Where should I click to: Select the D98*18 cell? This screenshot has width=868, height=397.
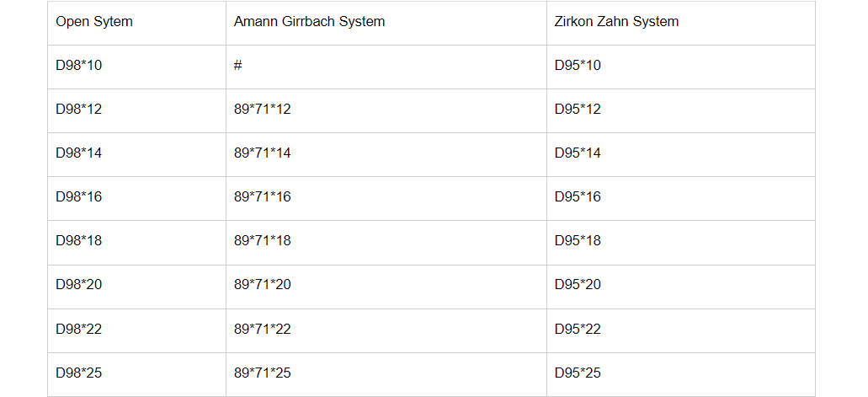[79, 241]
